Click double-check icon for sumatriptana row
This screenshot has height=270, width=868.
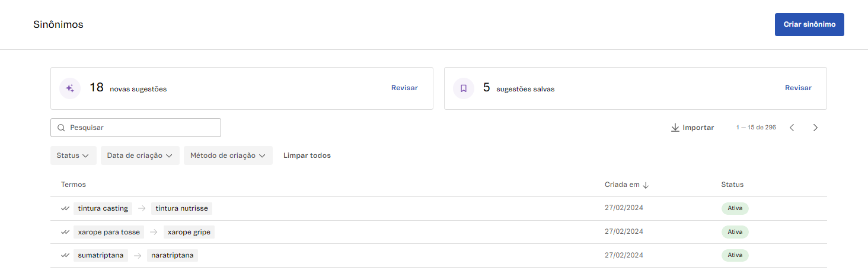pos(65,255)
